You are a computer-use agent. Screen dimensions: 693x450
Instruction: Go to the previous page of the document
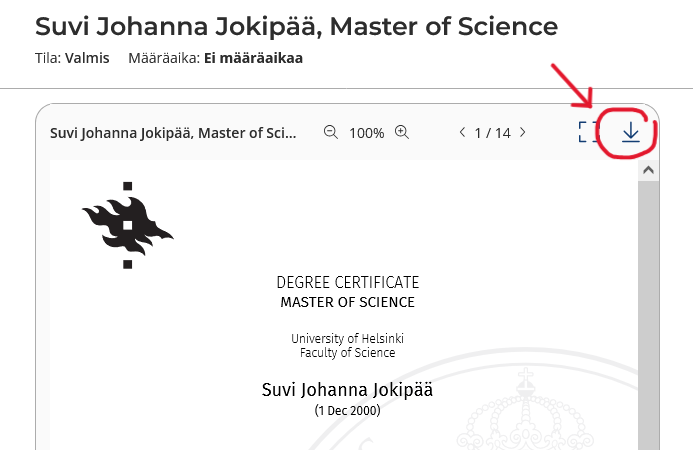point(462,132)
